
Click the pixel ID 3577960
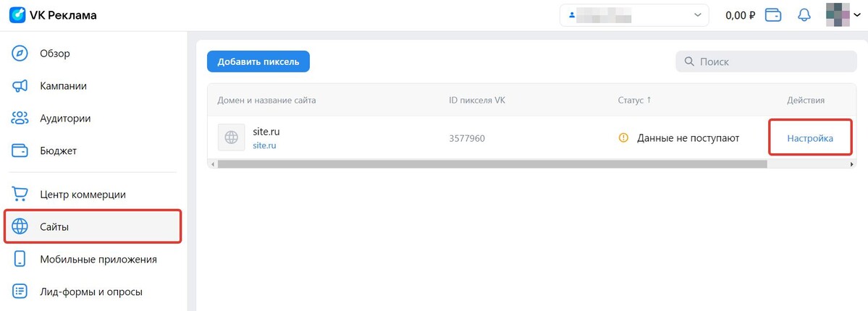coord(467,138)
